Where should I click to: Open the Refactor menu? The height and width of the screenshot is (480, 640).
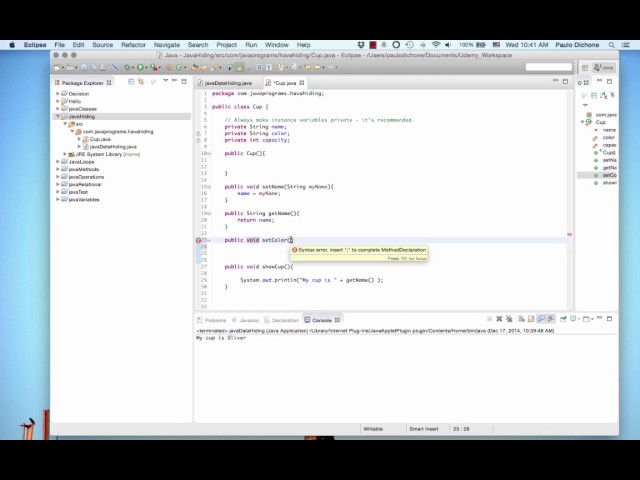[133, 44]
